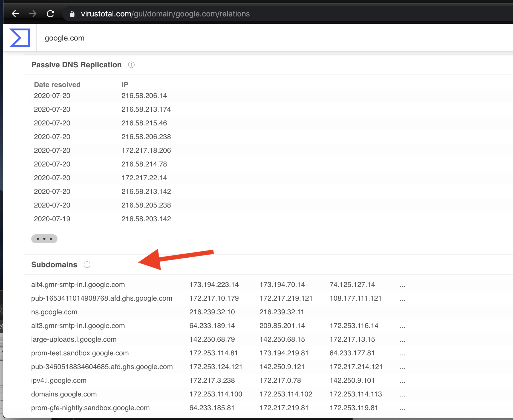
Task: Open large-uploads.l.google.com subdomain
Action: click(74, 340)
